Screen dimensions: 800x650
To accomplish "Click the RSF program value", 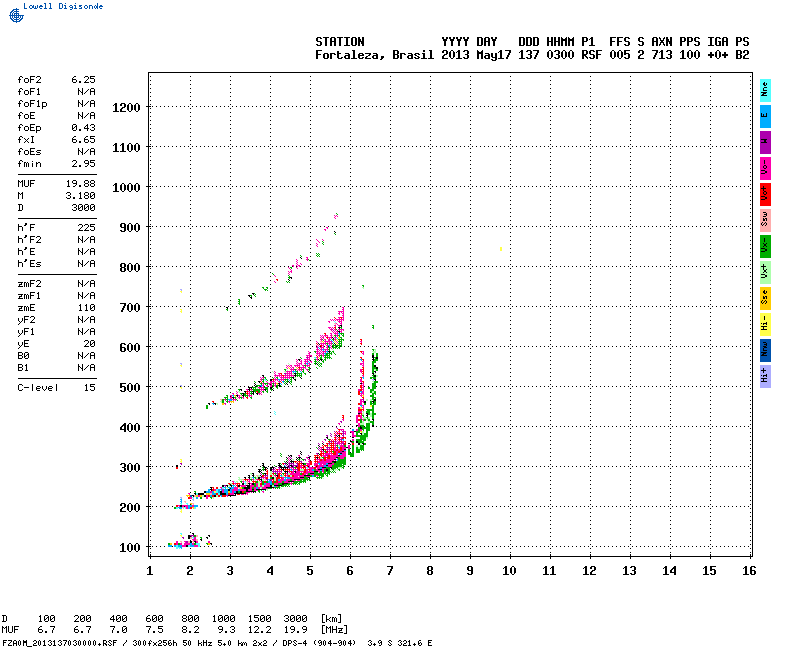I will [x=591, y=55].
